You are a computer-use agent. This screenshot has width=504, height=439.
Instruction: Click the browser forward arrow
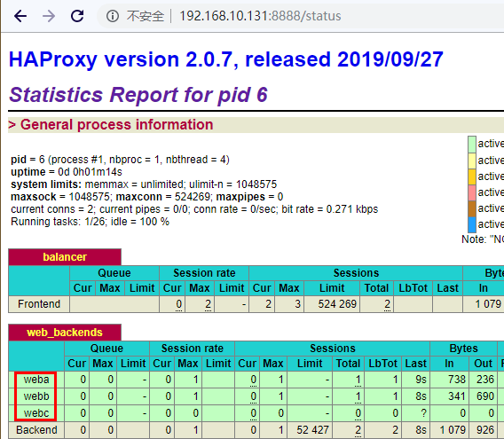click(x=49, y=16)
